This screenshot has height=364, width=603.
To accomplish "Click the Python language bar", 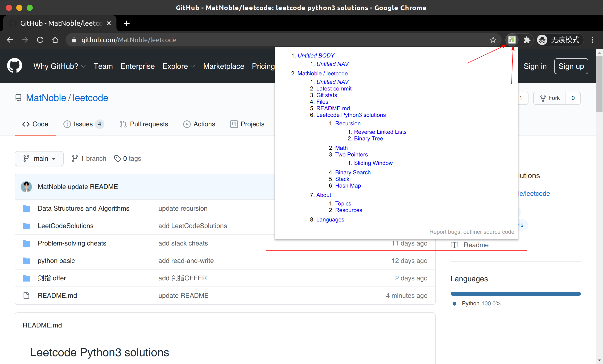I will point(515,294).
